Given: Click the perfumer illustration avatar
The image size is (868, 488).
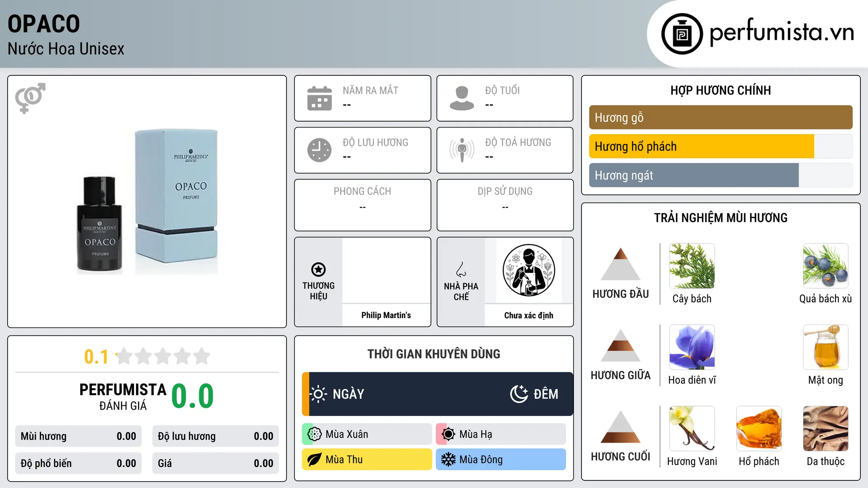Looking at the screenshot, I should pyautogui.click(x=529, y=270).
